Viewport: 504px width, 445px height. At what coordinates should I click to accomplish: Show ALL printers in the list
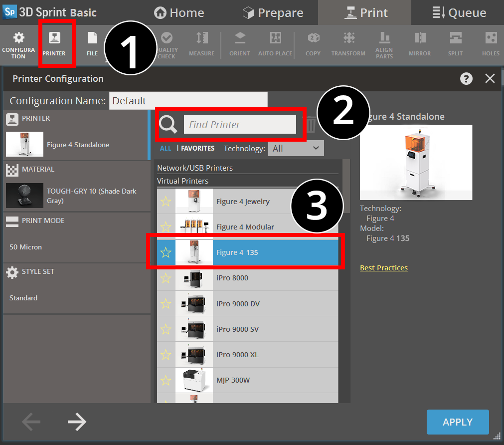[x=165, y=148]
